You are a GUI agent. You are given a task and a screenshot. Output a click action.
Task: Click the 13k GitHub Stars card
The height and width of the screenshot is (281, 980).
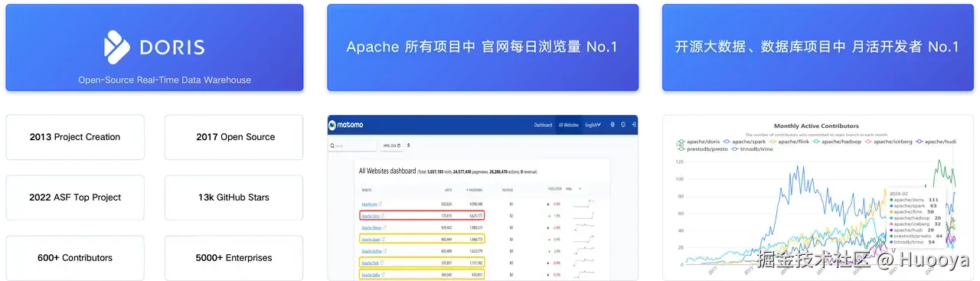point(234,198)
